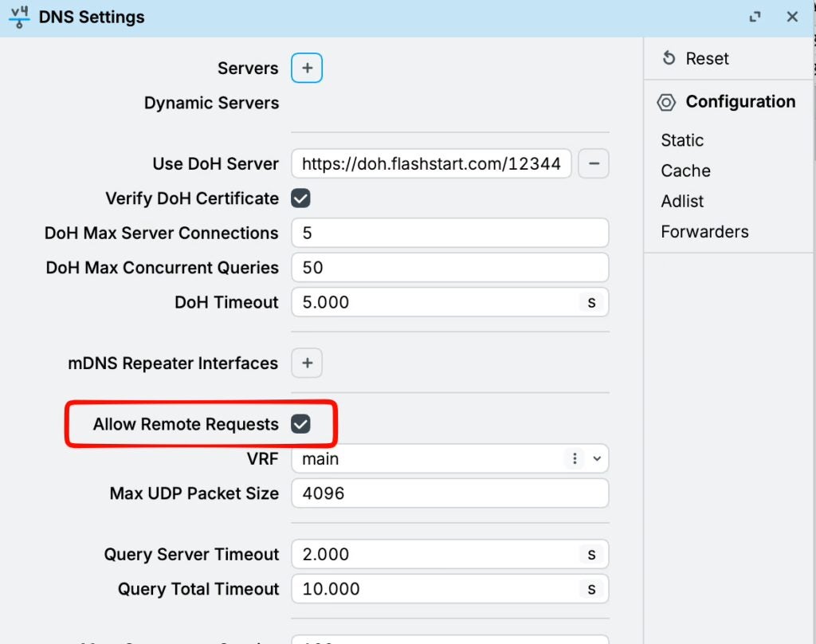This screenshot has width=816, height=644.
Task: Click the DNS Settings window icon
Action: pyautogui.click(x=19, y=17)
